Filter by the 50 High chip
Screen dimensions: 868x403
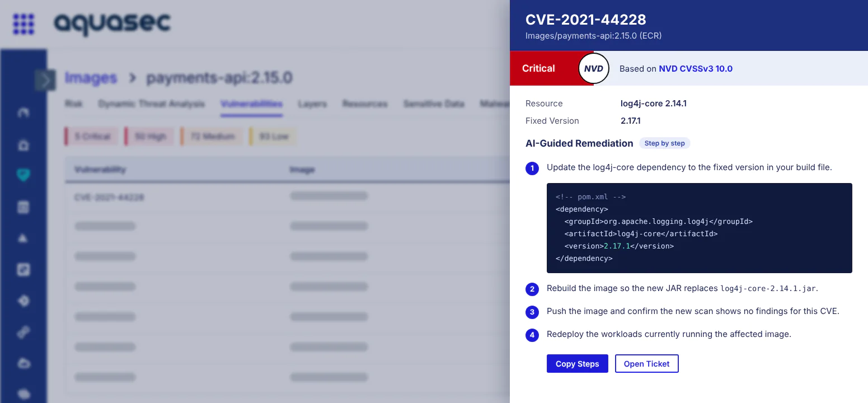pyautogui.click(x=149, y=137)
